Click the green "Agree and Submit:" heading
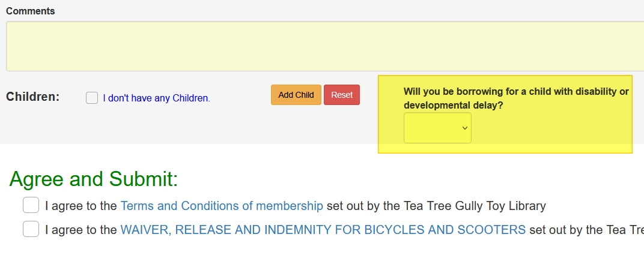This screenshot has height=258, width=644. click(x=94, y=179)
